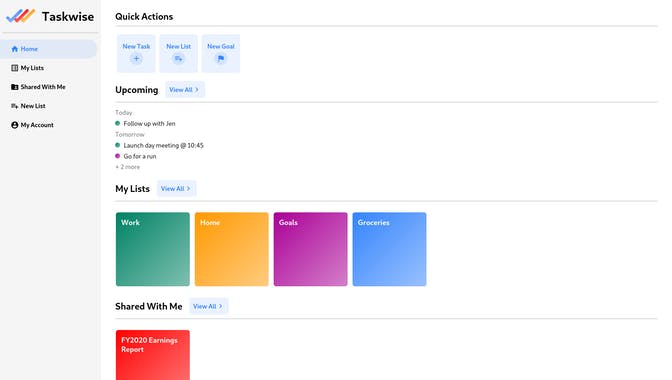The image size is (672, 380).
Task: Choose New List quick action card
Action: coord(178,54)
